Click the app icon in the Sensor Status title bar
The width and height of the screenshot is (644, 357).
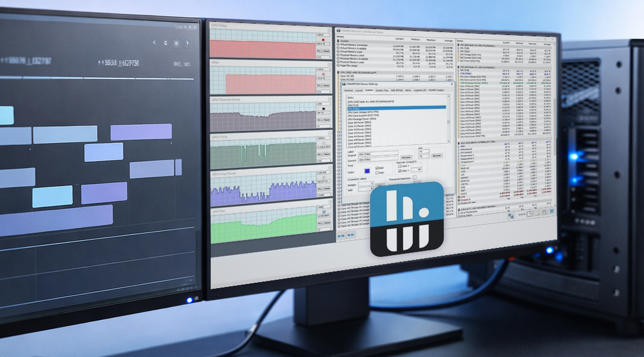(x=339, y=31)
